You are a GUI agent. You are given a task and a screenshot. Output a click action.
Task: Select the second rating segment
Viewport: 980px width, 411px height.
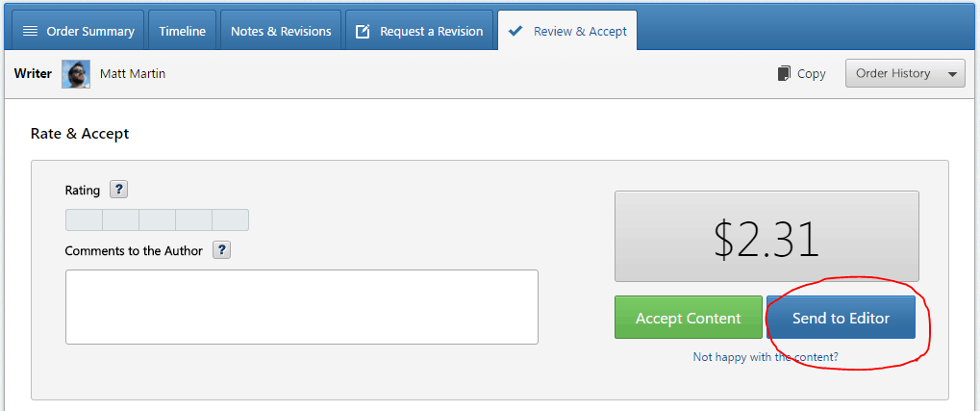point(120,220)
